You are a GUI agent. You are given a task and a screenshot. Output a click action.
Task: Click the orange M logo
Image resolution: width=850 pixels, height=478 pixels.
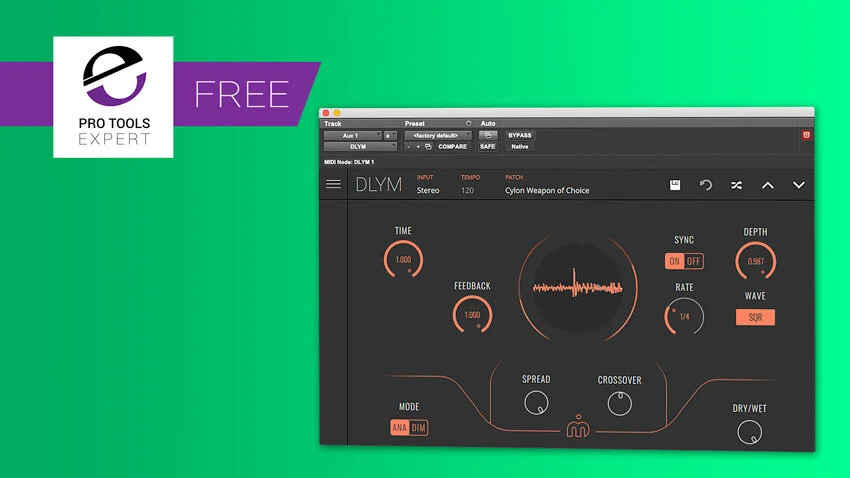(x=578, y=426)
